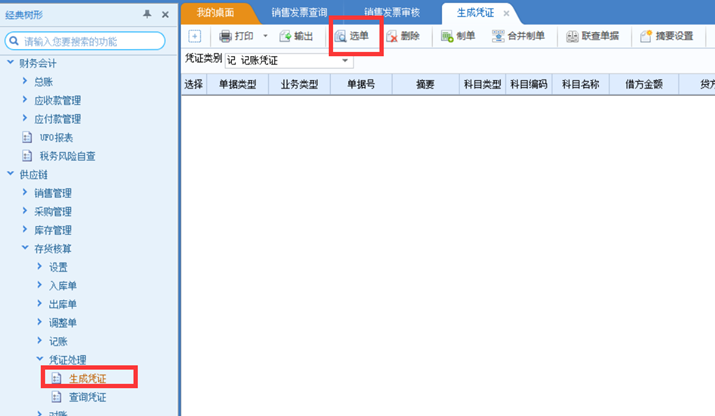Screen dimensions: 715x416
Task: Expand the 销售管理 tree node
Action: pos(25,192)
